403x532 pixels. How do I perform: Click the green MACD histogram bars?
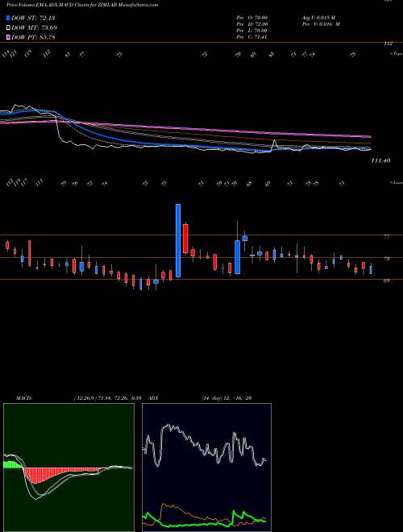point(13,464)
